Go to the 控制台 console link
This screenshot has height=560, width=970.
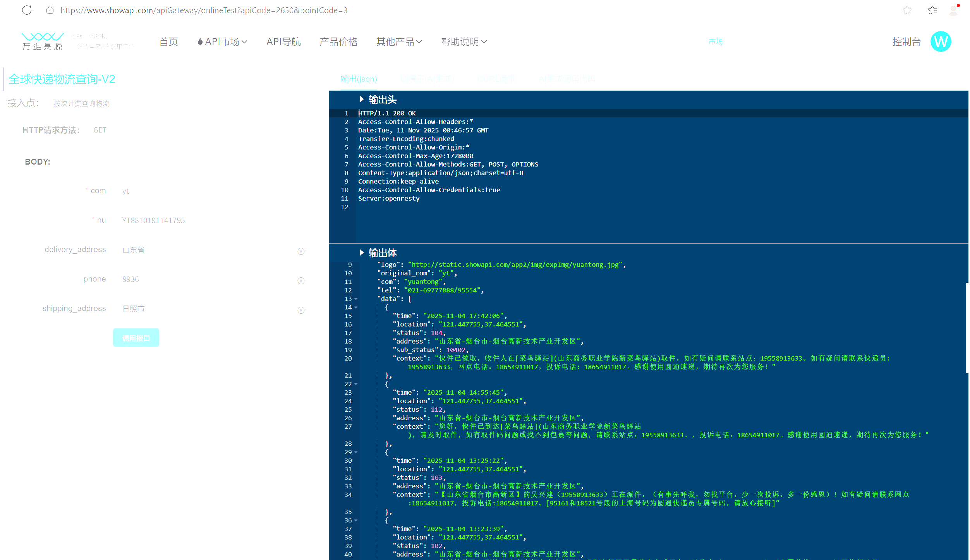pyautogui.click(x=906, y=41)
